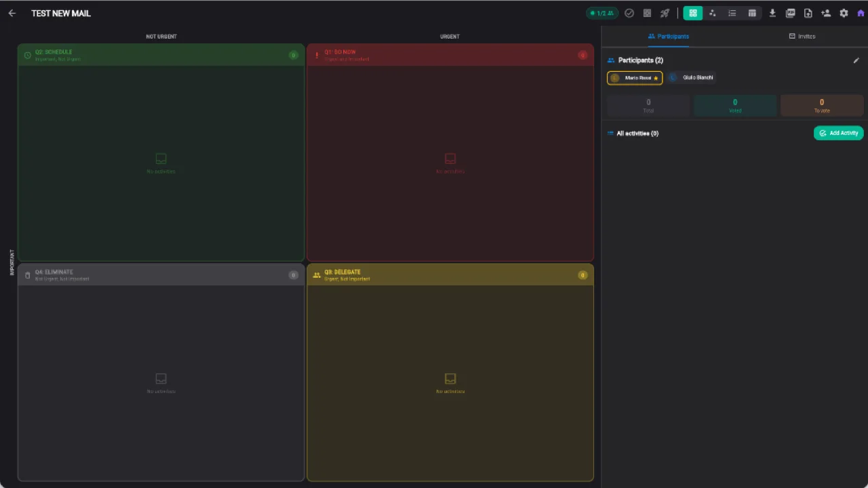Select the Participants tab
Screen dimensions: 868x488
[x=669, y=36]
